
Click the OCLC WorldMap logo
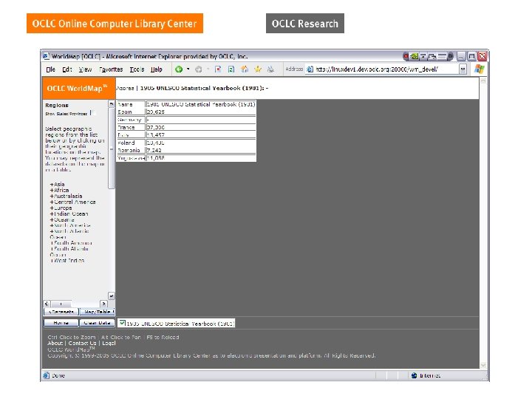click(x=79, y=88)
